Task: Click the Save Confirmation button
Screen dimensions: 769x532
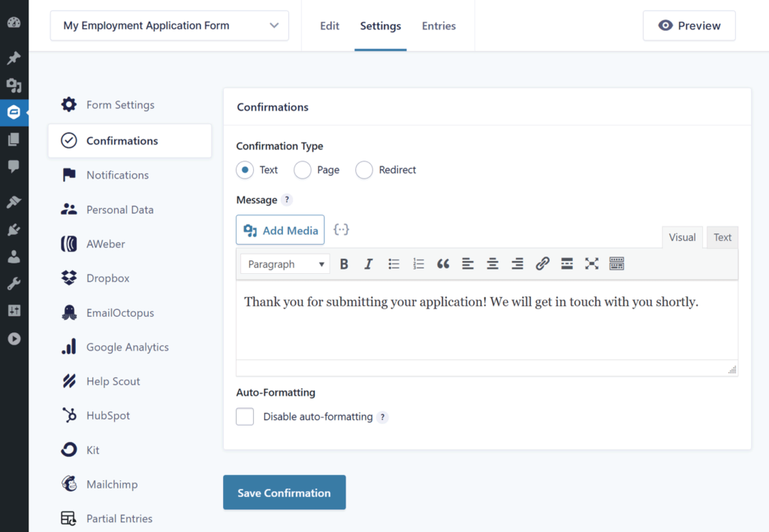Action: 284,492
